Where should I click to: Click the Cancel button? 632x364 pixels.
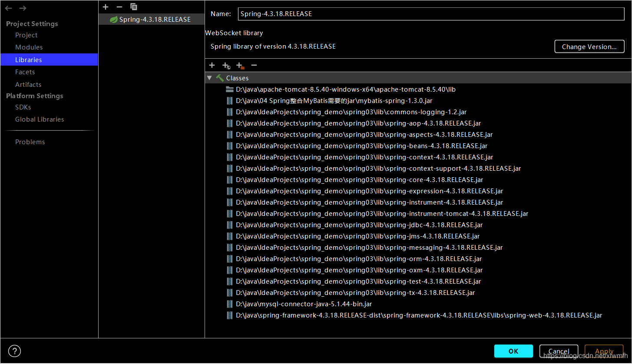(x=559, y=351)
